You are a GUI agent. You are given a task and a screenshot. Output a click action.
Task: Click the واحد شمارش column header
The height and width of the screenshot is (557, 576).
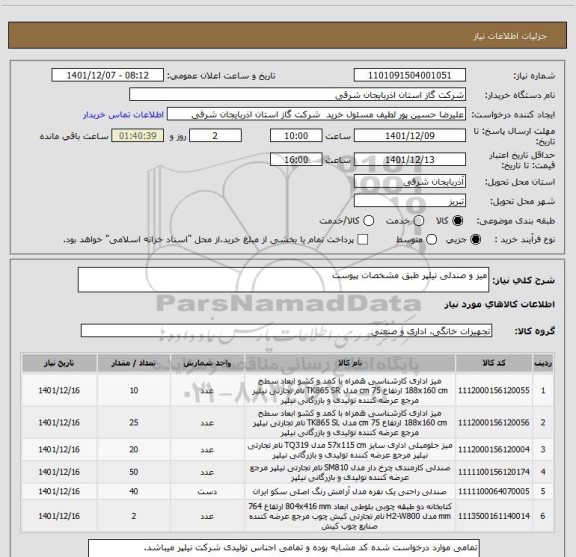(x=207, y=363)
